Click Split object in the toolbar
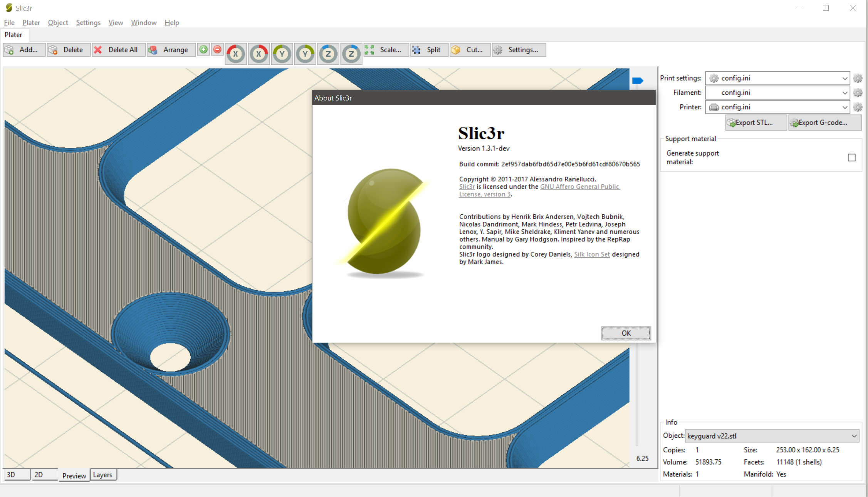The width and height of the screenshot is (868, 497). (428, 50)
